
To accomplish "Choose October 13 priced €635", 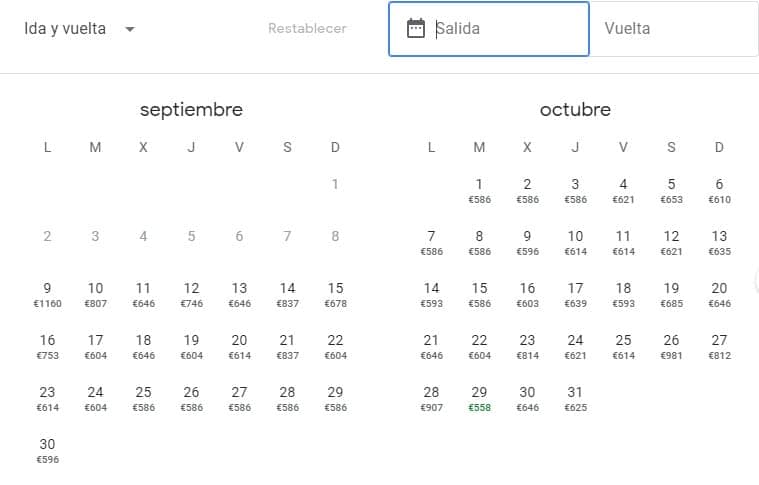I will 719,242.
